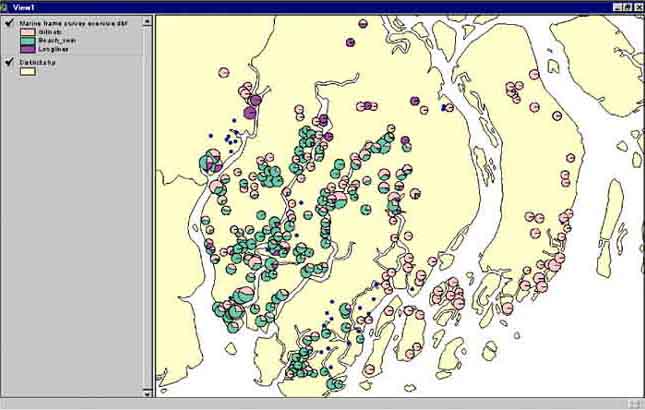
Task: Click the View1 title bar text
Action: click(x=24, y=6)
